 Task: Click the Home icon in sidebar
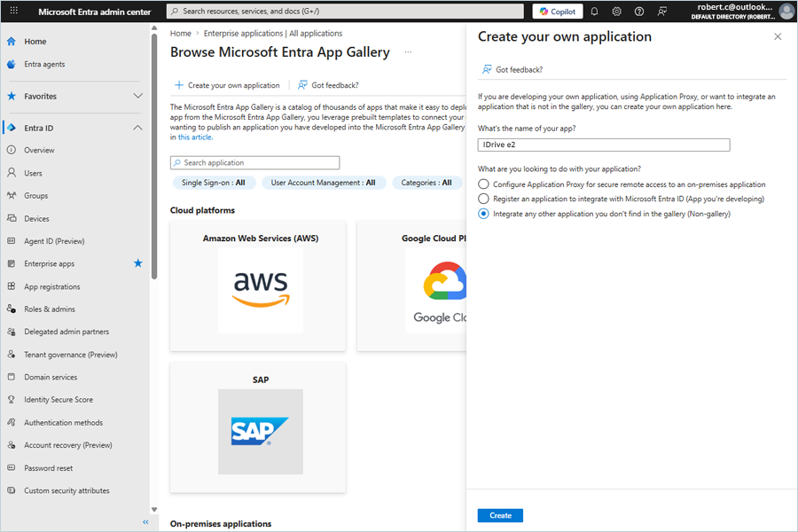12,42
